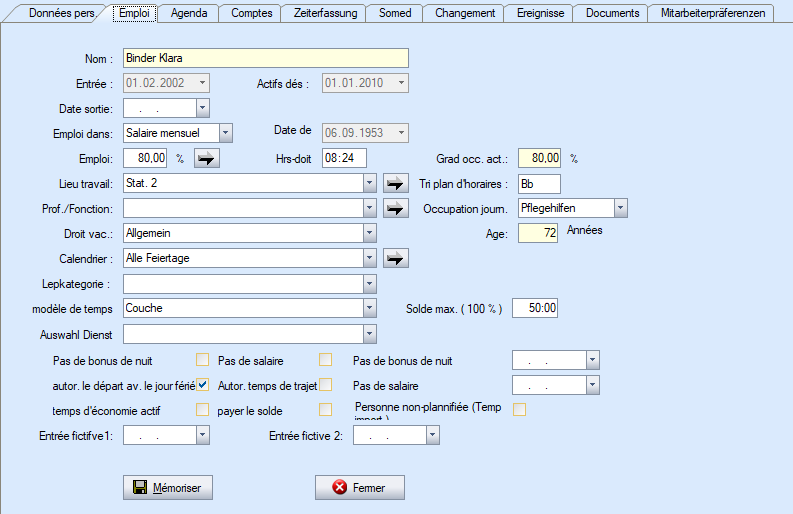This screenshot has height=514, width=793.
Task: Open the Droit vac. dropdown list
Action: pyautogui.click(x=369, y=233)
